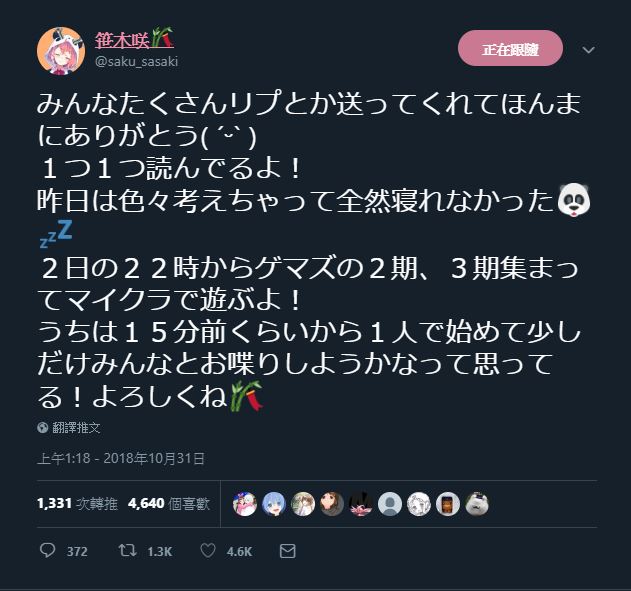Screen dimensions: 631x591
Task: Click the globe icon beside 翻譯推文
Action: 43,427
